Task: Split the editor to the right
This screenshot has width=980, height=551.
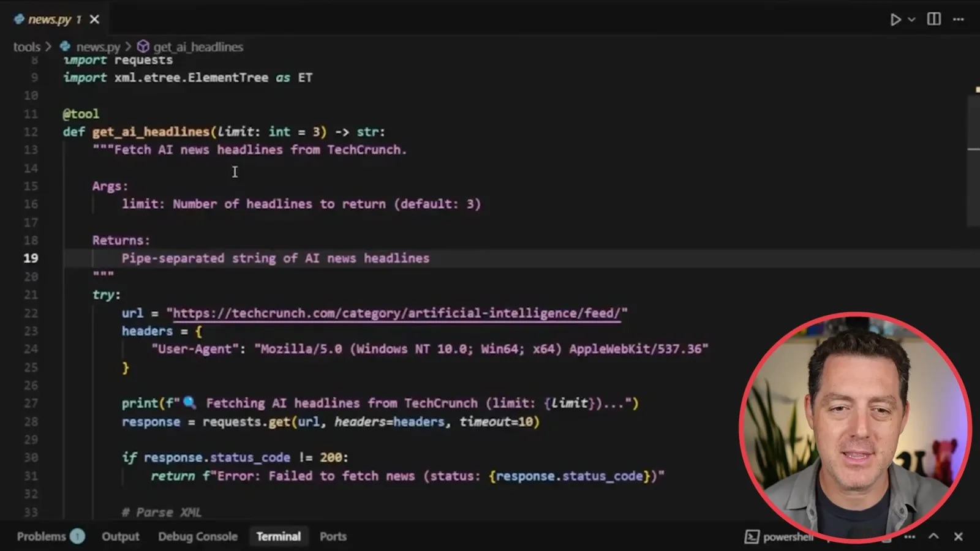Action: point(934,20)
